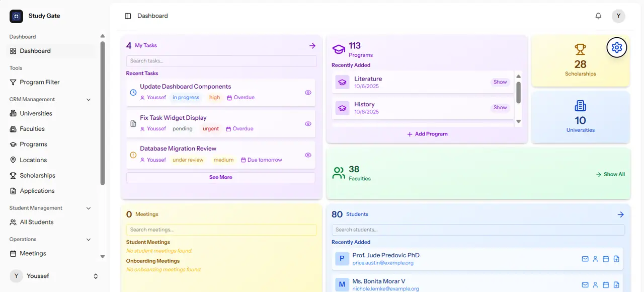Collapse the Student Management section
Image resolution: width=644 pixels, height=292 pixels.
89,208
